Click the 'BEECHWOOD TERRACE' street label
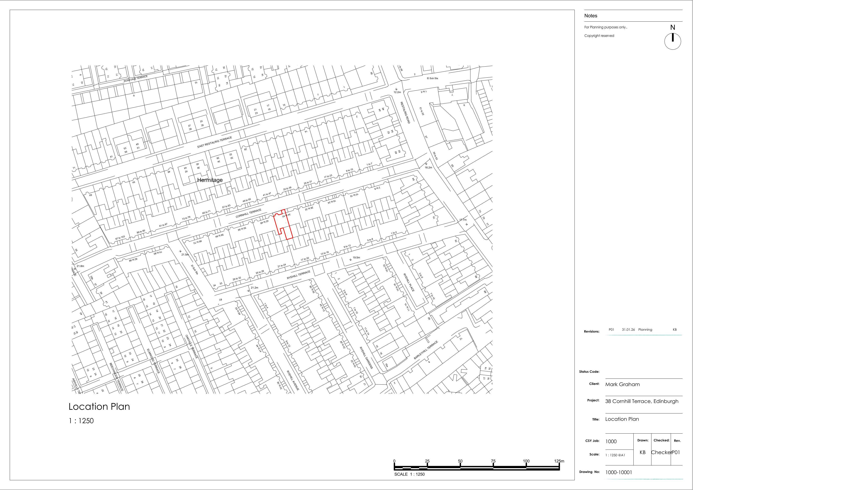This screenshot has width=868, height=490. (117, 377)
